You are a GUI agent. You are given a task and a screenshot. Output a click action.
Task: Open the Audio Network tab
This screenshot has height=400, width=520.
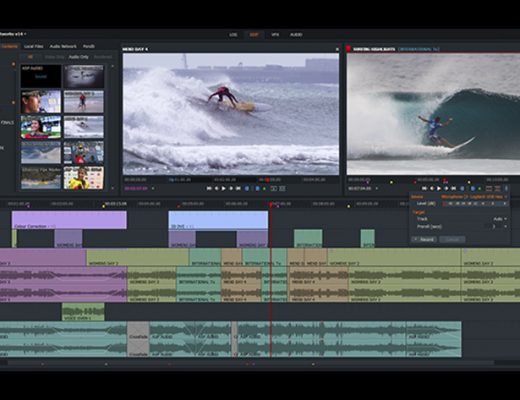(x=63, y=46)
